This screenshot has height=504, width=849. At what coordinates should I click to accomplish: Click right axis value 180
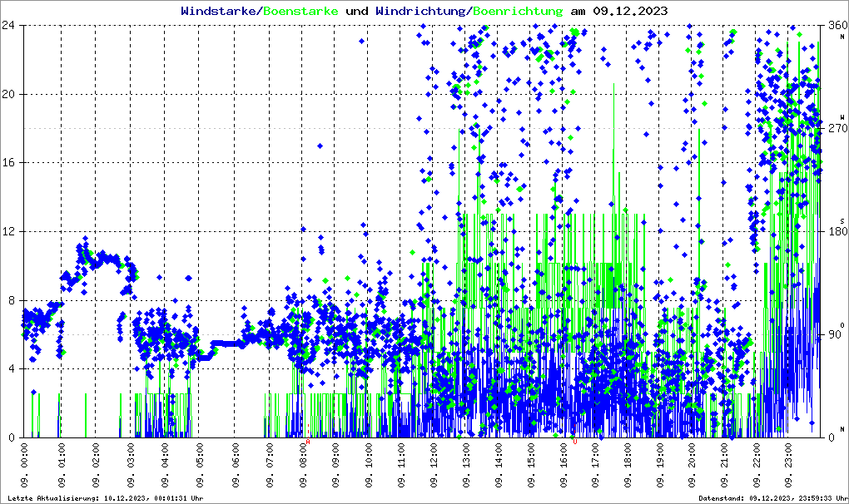pos(837,231)
